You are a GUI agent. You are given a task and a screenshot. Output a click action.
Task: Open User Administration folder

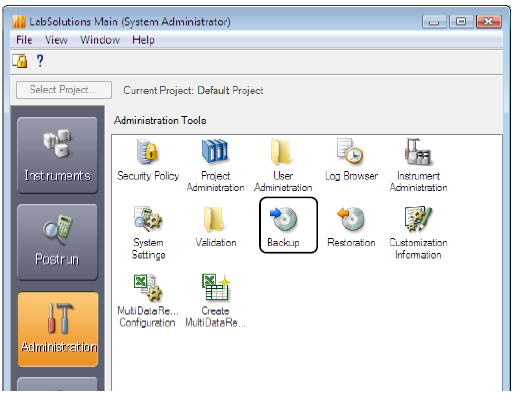tap(283, 165)
